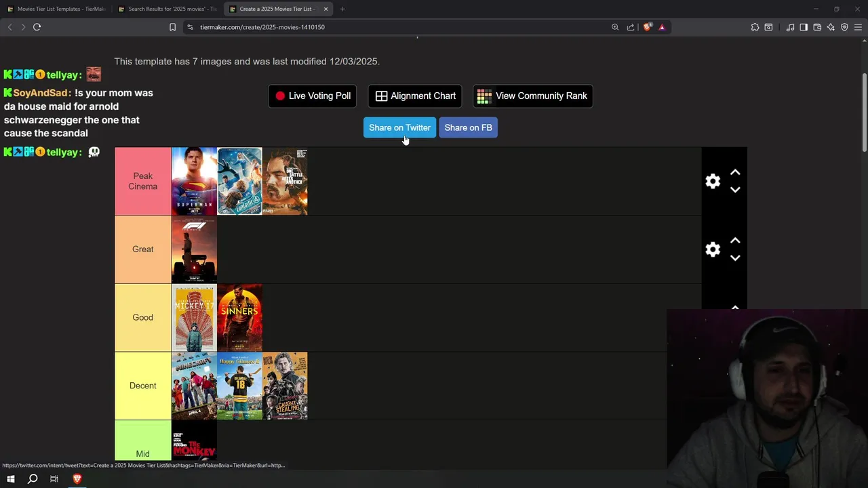Click the page vertical scrollbar
Viewport: 868px width, 488px height.
click(x=864, y=112)
